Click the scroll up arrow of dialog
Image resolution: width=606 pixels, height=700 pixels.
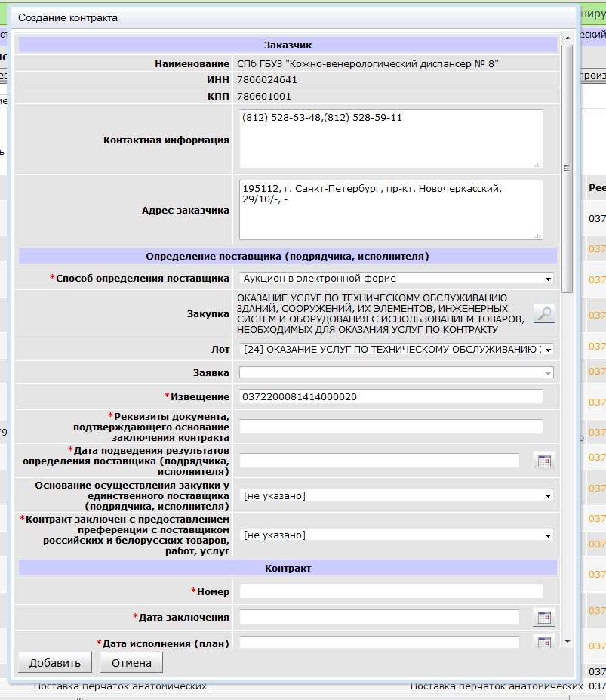(x=568, y=38)
